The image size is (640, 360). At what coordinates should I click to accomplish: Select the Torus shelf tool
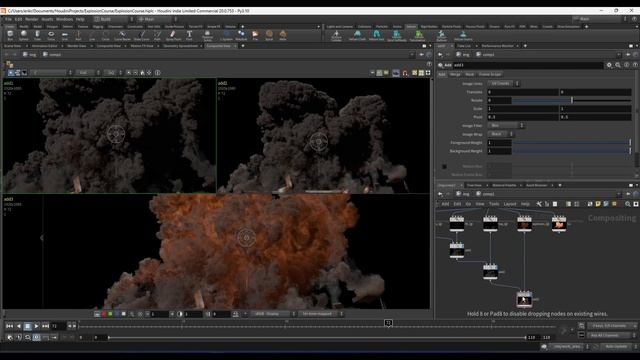coord(51,35)
